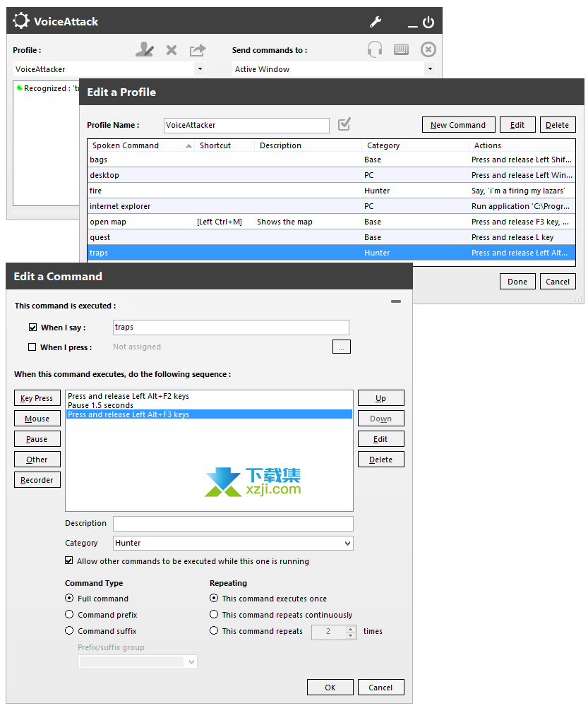Enable the 'When I press' checkbox
588x708 pixels.
[32, 347]
